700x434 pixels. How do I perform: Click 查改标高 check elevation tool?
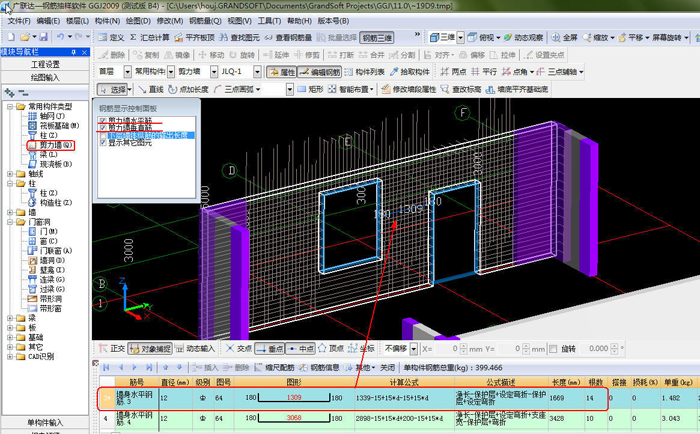[461, 89]
